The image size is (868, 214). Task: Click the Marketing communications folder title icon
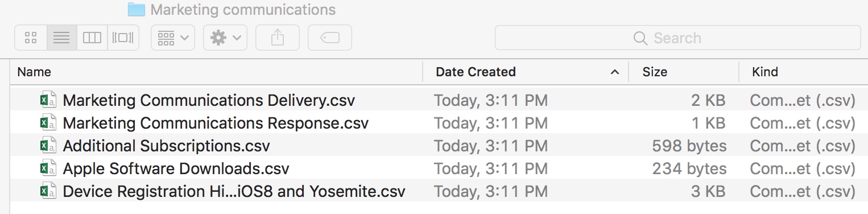coord(137,9)
